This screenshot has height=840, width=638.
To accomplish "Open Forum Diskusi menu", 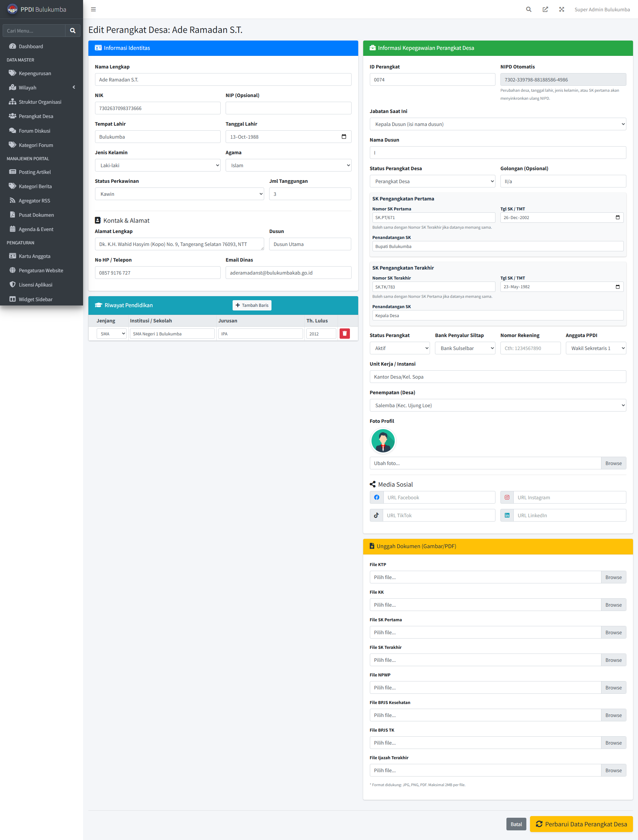I will pyautogui.click(x=42, y=131).
